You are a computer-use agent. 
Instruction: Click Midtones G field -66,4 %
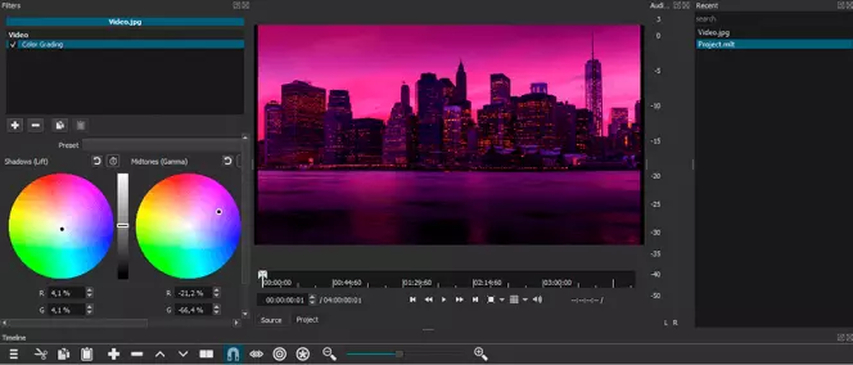coord(193,310)
